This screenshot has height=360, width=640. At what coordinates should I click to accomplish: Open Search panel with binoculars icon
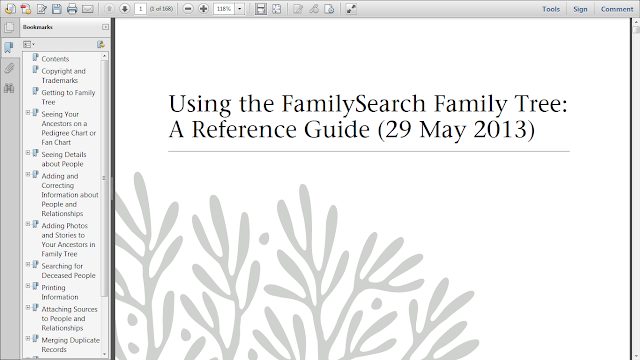tap(9, 88)
